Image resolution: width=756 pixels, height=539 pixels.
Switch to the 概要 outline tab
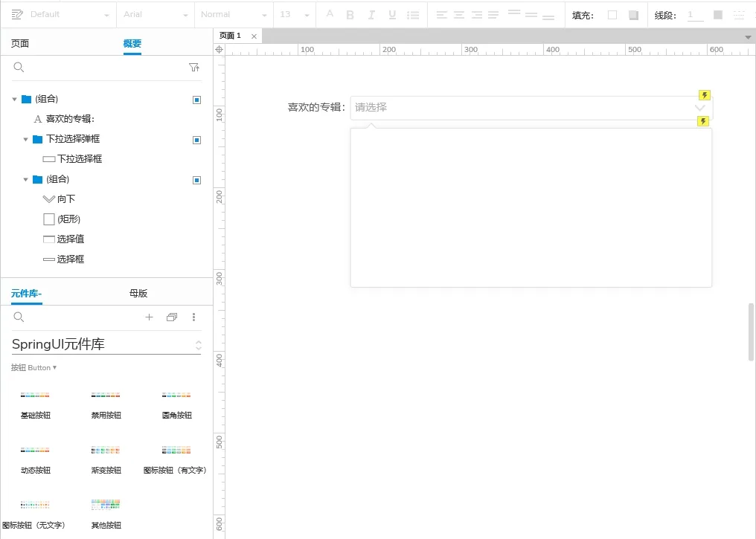coord(132,43)
